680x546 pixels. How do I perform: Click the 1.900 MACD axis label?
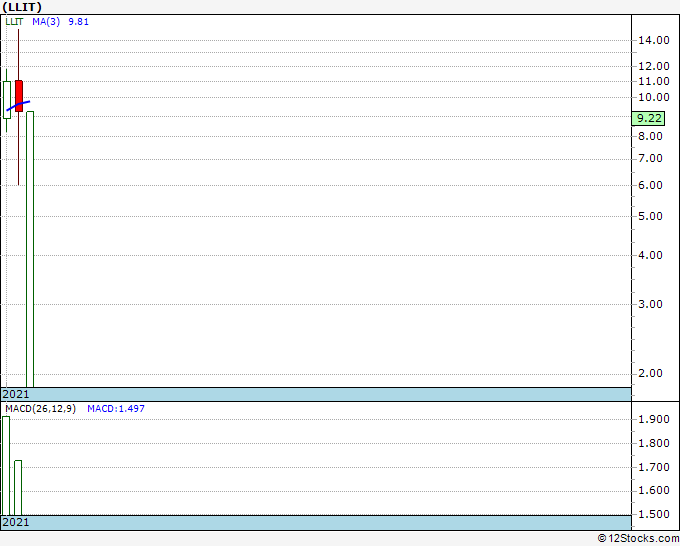[654, 419]
